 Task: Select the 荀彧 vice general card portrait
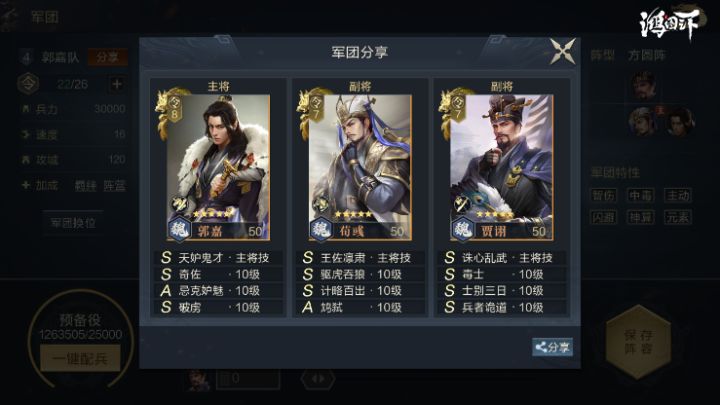[360, 167]
